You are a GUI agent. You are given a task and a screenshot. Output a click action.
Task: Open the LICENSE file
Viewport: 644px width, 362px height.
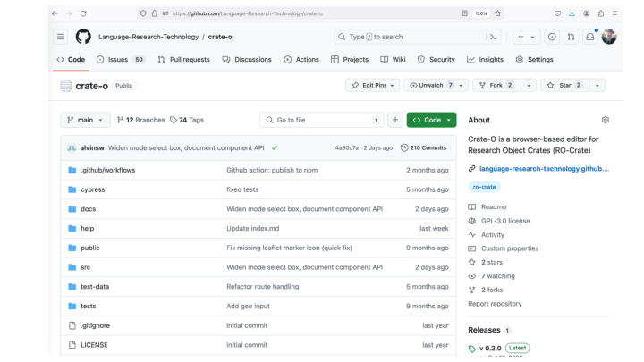coord(94,345)
